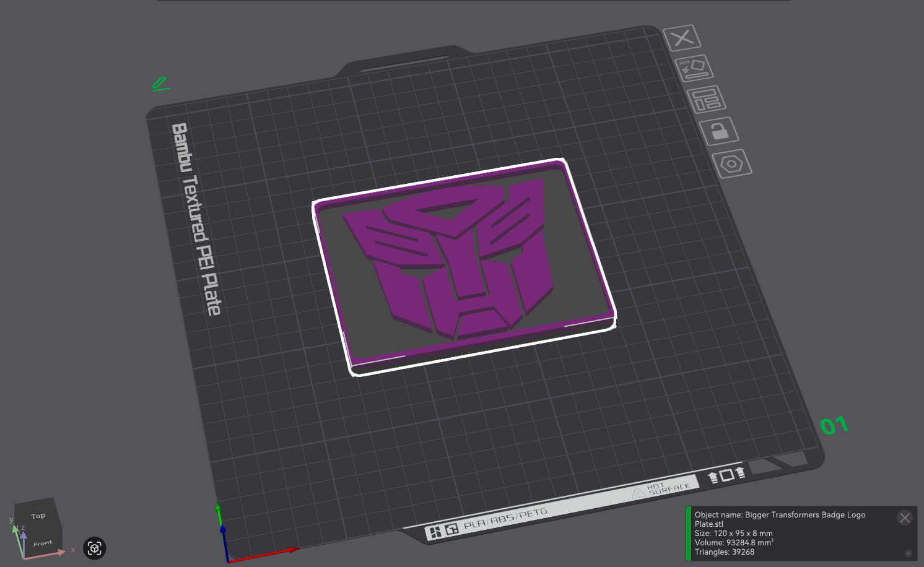This screenshot has height=567, width=924.
Task: Collapse notification with small minus icon
Action: (x=909, y=553)
